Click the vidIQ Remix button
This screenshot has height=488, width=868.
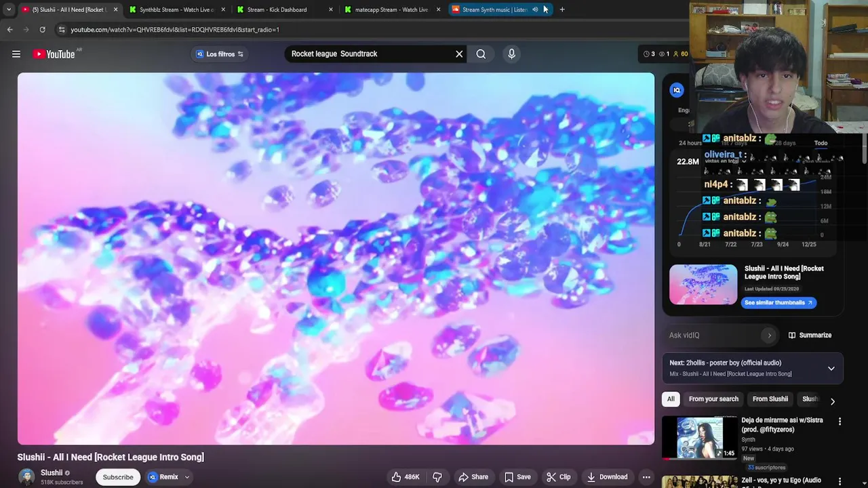pyautogui.click(x=163, y=477)
